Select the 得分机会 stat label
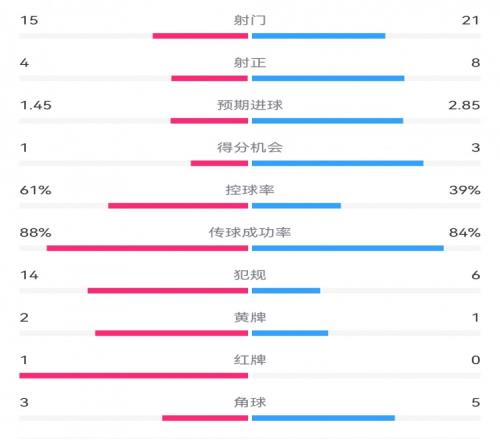This screenshot has width=500, height=440. click(250, 148)
